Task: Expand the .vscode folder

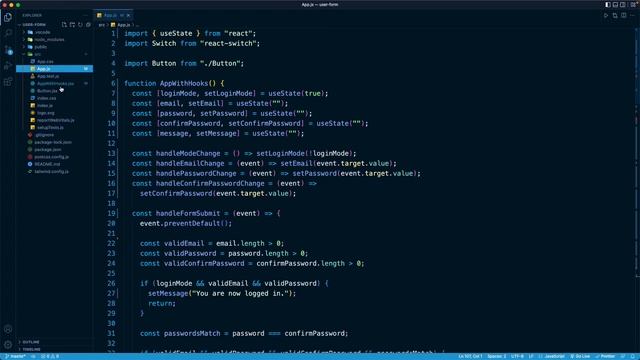Action: 54,32
